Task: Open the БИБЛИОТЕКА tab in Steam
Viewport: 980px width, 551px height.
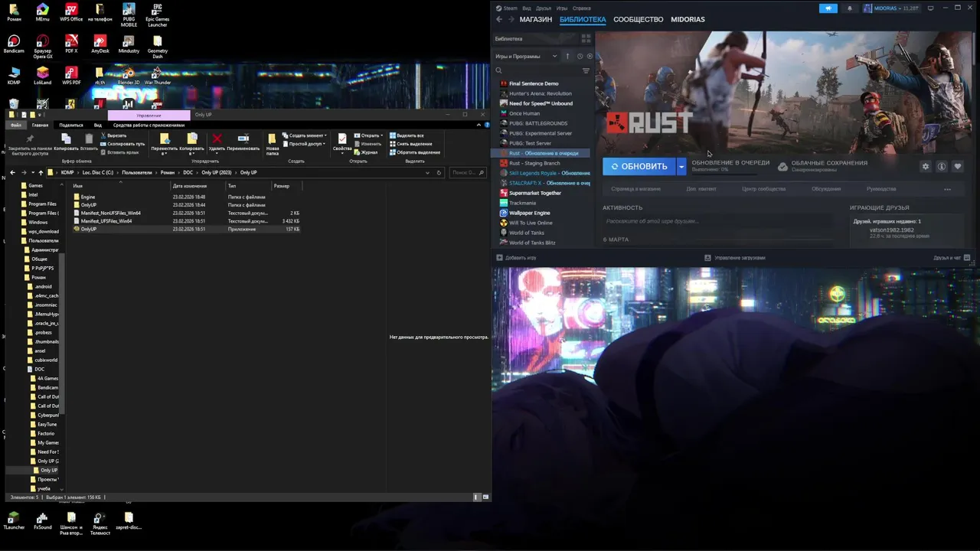Action: [583, 19]
